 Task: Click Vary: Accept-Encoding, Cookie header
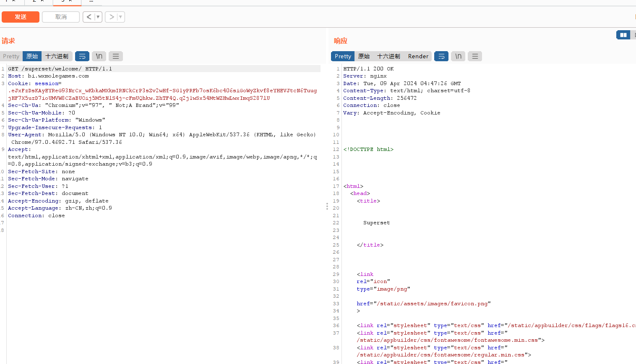(392, 113)
